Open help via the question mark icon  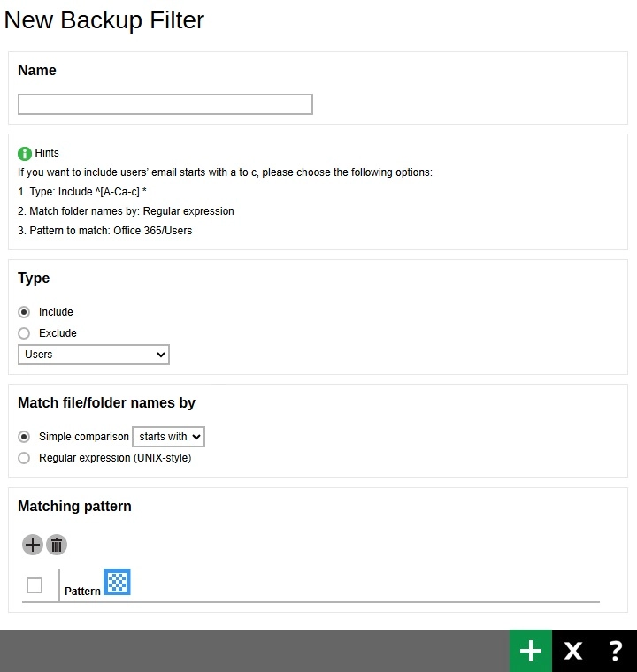coord(616,651)
